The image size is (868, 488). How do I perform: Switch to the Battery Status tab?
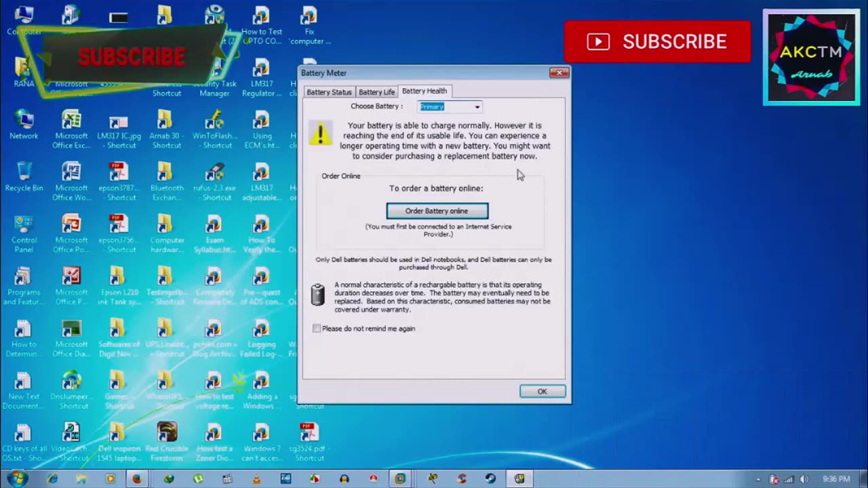tap(329, 91)
